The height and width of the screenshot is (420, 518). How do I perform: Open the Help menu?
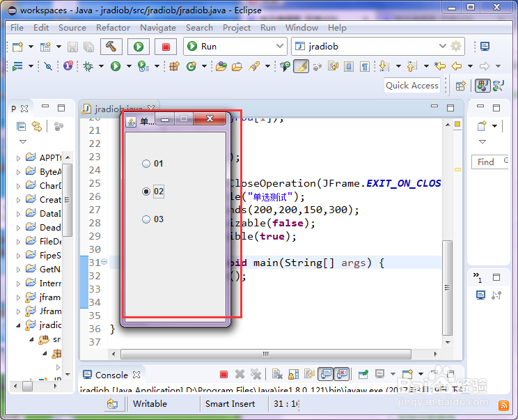point(337,28)
